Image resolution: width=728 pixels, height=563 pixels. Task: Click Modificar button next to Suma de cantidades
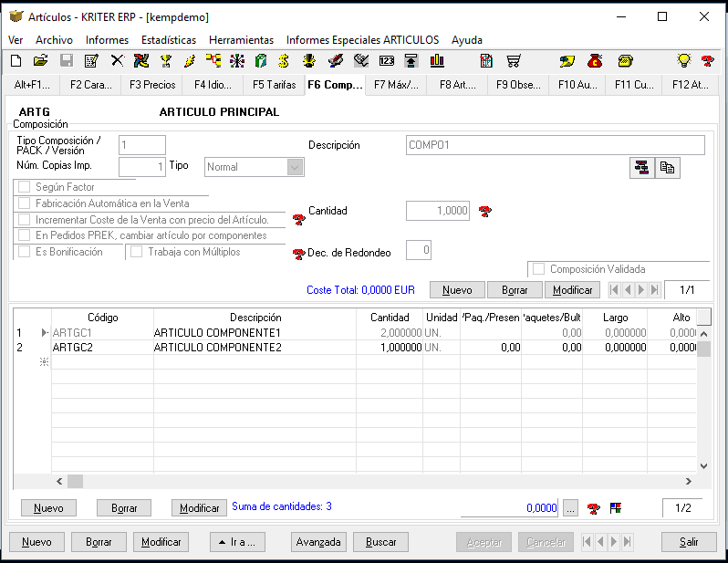point(199,508)
